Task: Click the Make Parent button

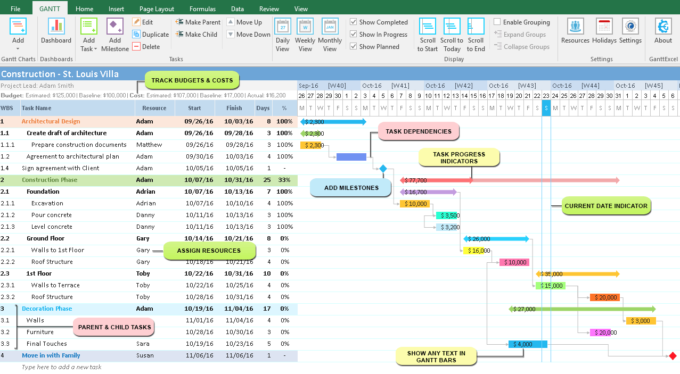Action: [x=198, y=22]
